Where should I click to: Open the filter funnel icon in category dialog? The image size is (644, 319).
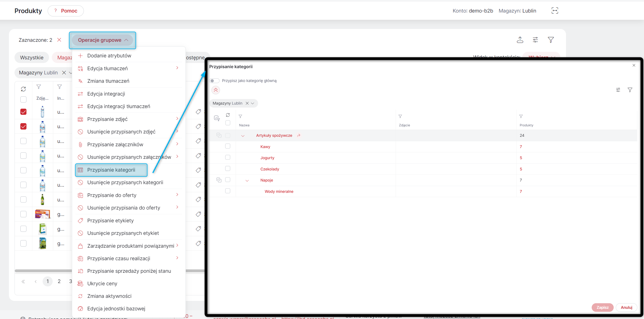tap(630, 90)
